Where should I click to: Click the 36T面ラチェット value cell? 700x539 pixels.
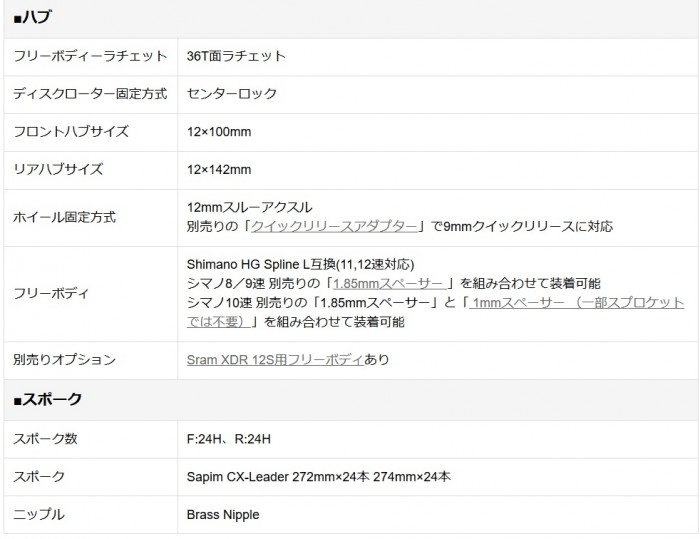click(236, 56)
